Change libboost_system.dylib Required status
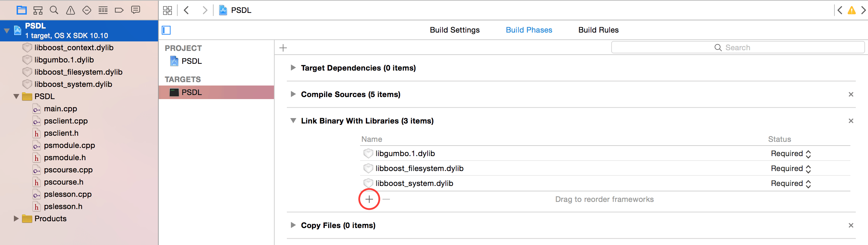Viewport: 868px width, 245px height. tap(791, 184)
